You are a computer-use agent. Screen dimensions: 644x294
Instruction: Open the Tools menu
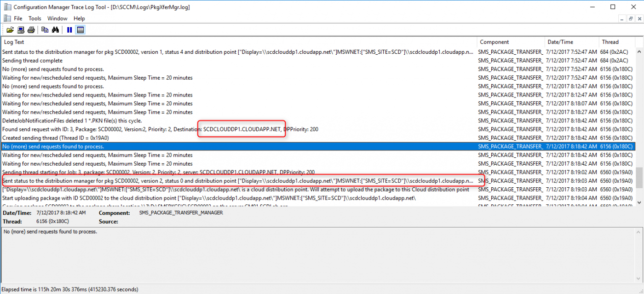coord(34,18)
